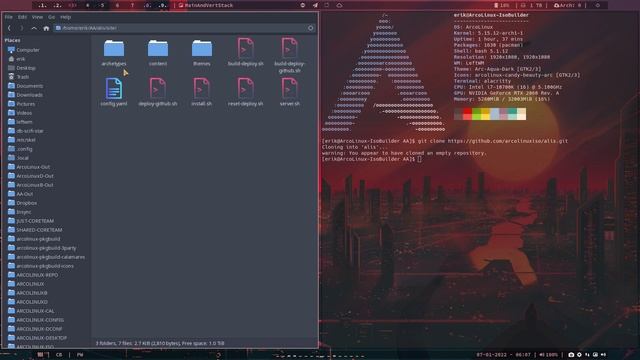Open arcolinux-pkgbuild-calamares bookmark
This screenshot has height=360, width=640.
coord(46,257)
